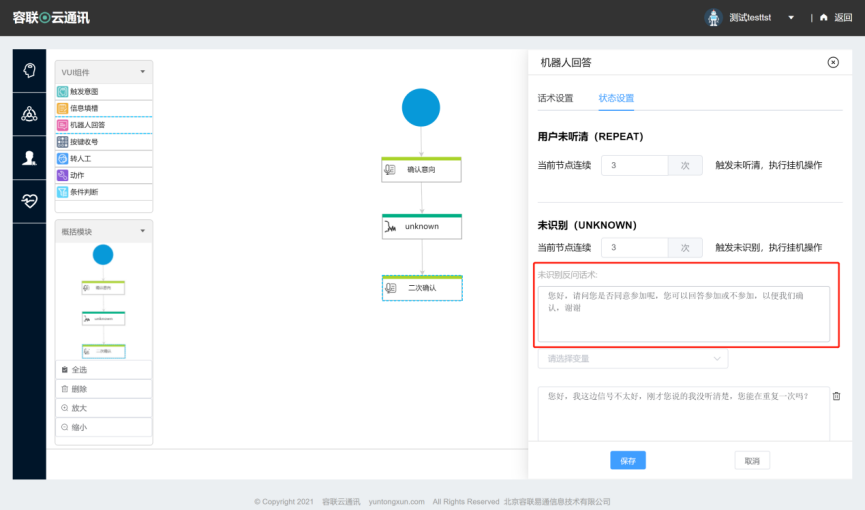
Task: Click the 取消 cancel button
Action: click(752, 460)
